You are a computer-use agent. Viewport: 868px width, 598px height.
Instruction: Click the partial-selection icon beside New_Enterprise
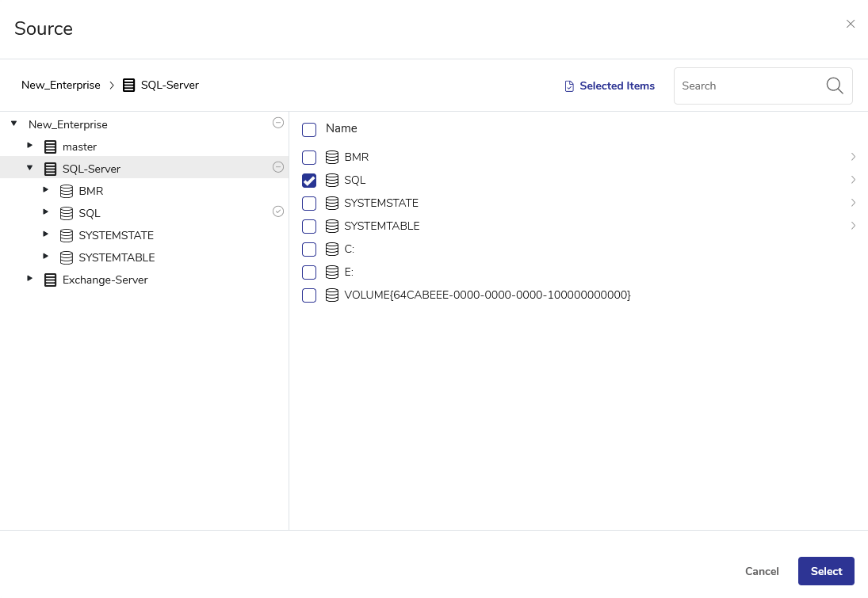tap(278, 123)
